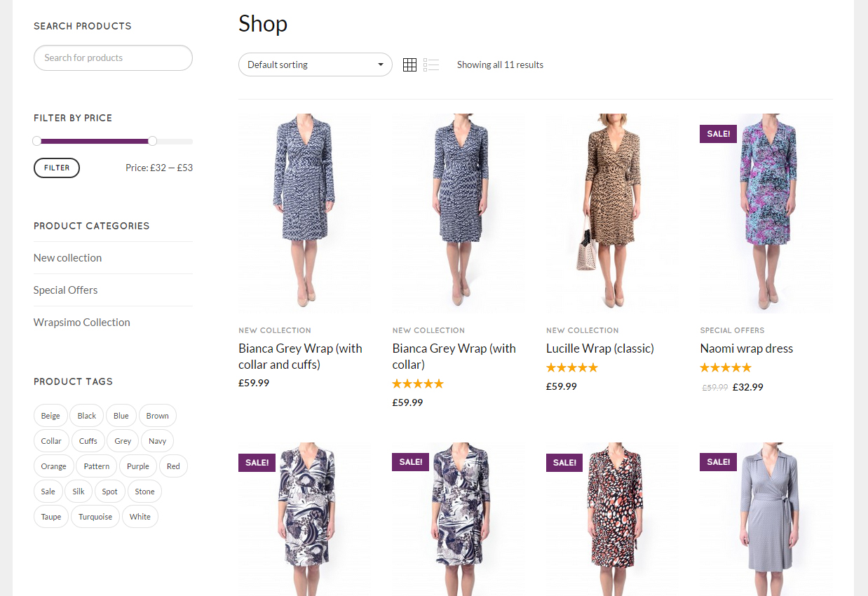
Task: Open the Wrapsimo Collection category
Action: coord(81,323)
